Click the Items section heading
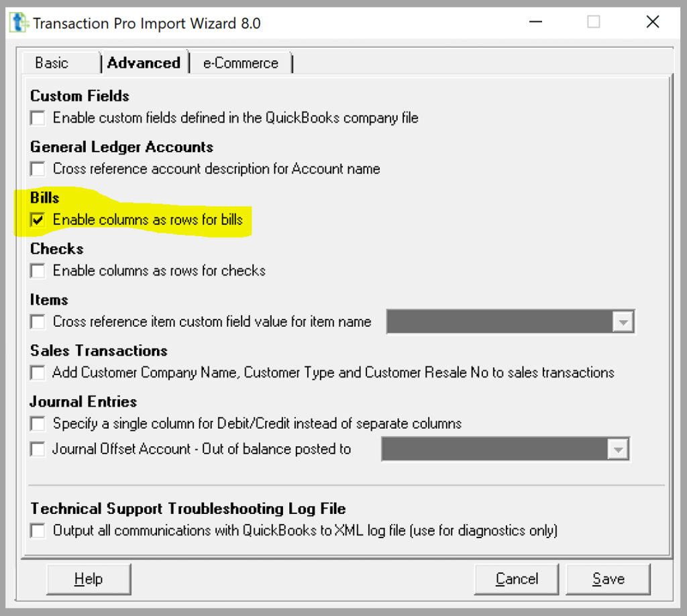 pos(49,300)
